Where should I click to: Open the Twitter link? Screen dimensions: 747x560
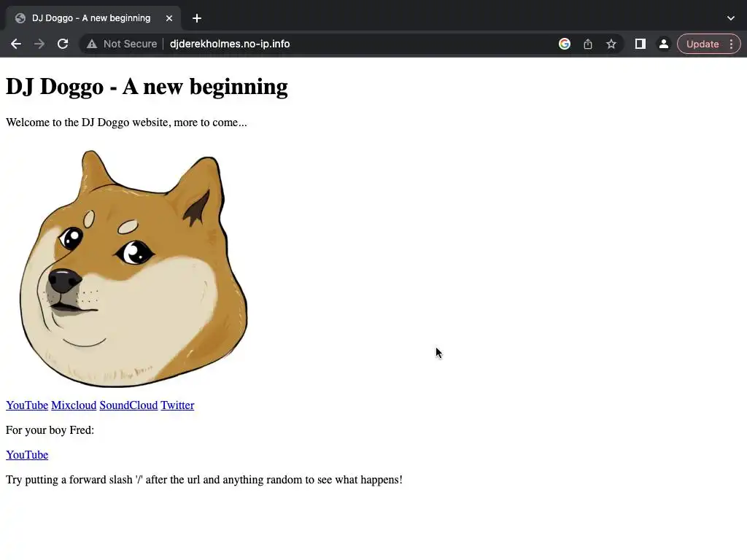coord(177,405)
